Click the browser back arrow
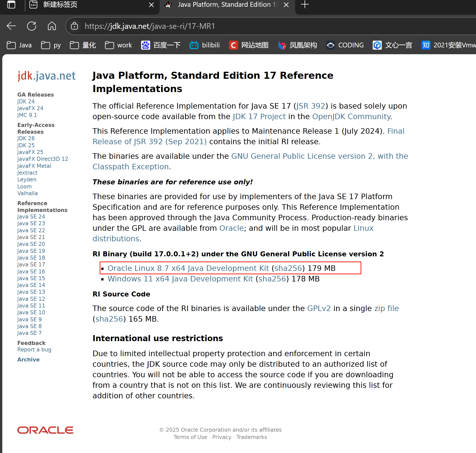 click(11, 26)
